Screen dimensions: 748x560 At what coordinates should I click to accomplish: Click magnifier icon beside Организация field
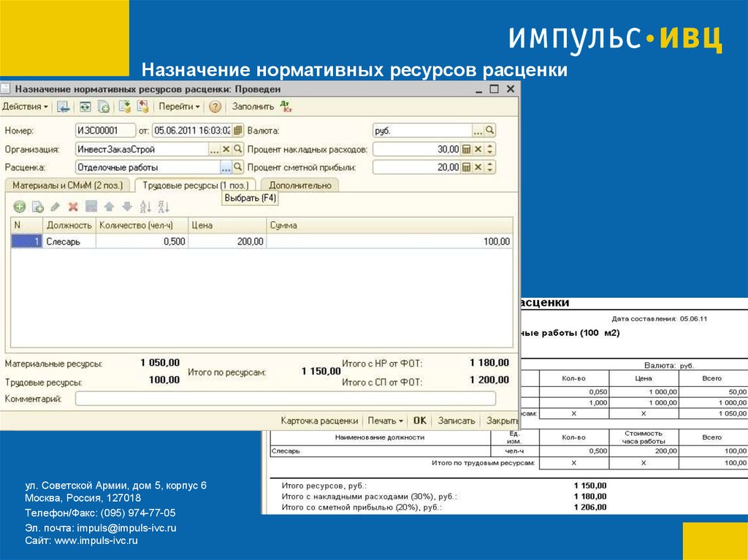(x=237, y=149)
